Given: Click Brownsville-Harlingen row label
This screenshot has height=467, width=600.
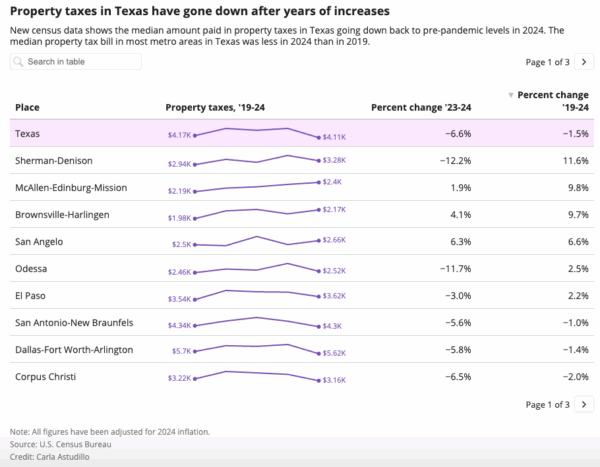Looking at the screenshot, I should [62, 214].
